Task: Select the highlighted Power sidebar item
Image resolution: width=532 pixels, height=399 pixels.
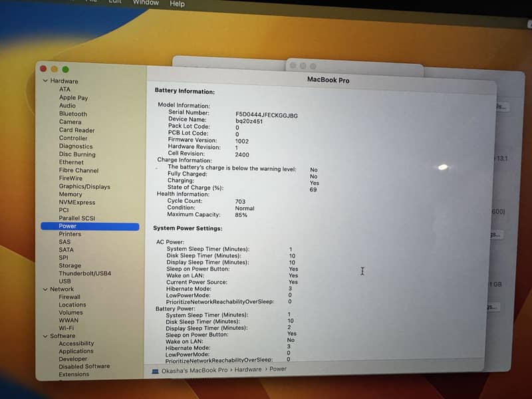Action: [x=67, y=226]
